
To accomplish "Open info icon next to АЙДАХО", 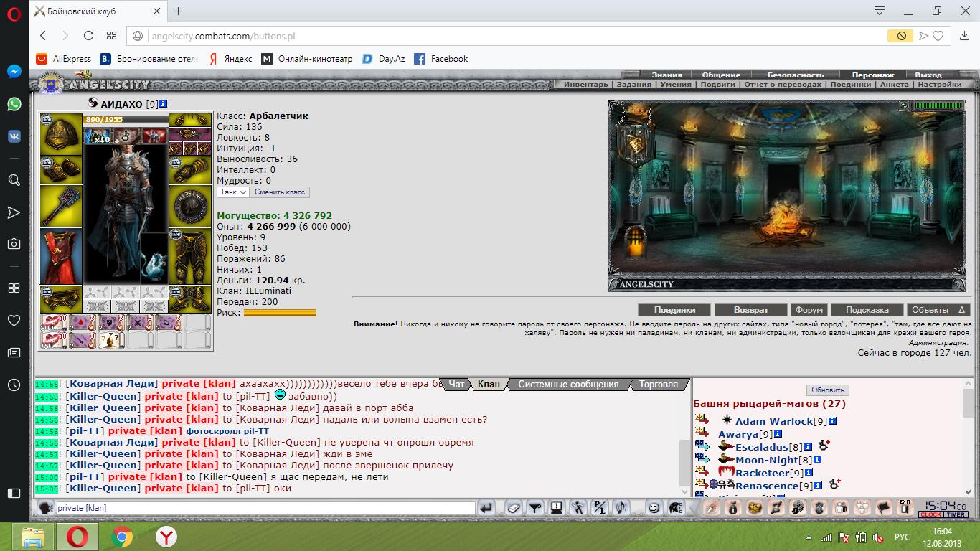I will coord(164,104).
